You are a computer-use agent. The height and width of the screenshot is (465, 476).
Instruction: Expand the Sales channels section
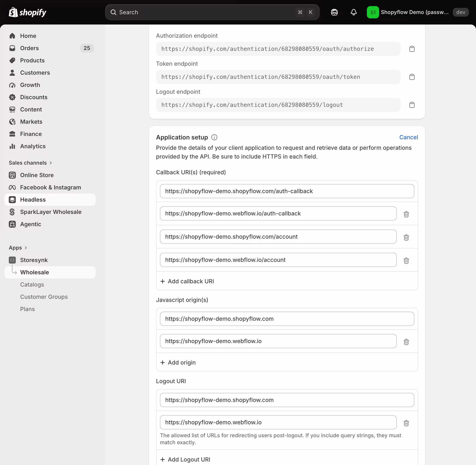click(30, 163)
